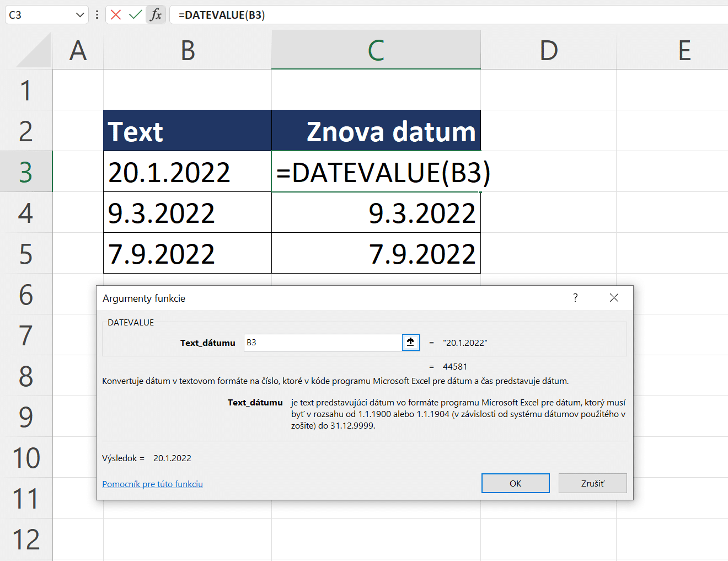Click the header cell Znova datum

[376, 131]
